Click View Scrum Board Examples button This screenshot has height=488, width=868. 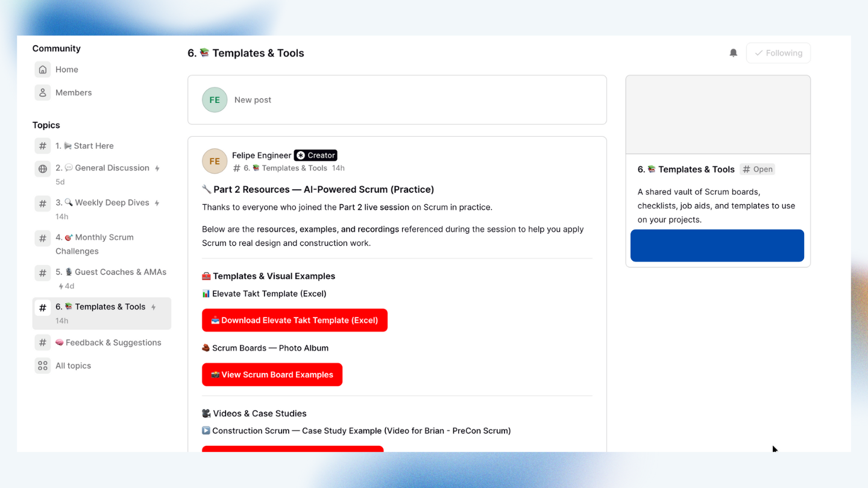pyautogui.click(x=272, y=375)
